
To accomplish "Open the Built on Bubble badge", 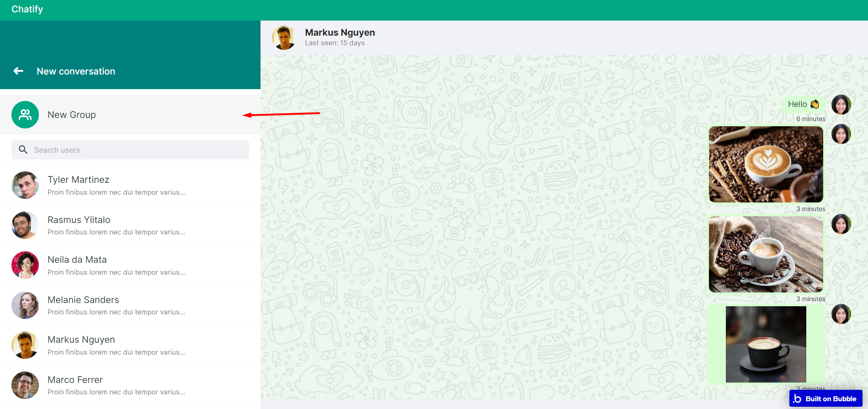I will (x=825, y=398).
